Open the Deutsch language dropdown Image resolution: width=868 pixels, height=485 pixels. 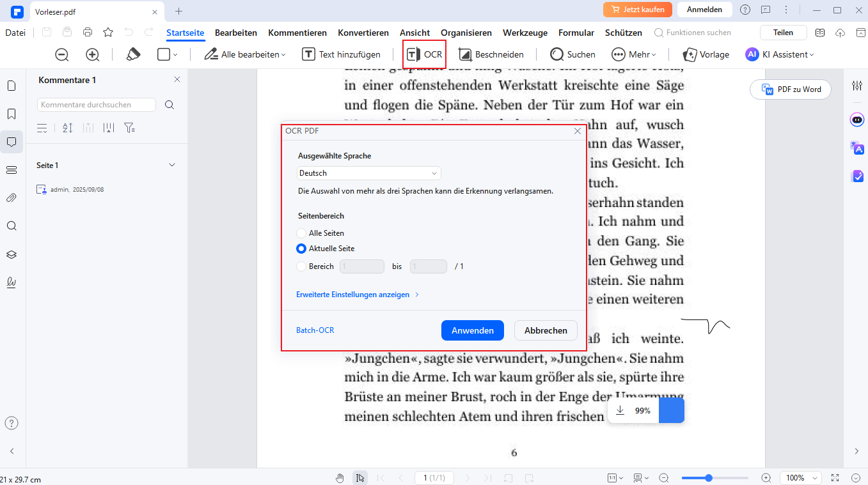tap(369, 173)
